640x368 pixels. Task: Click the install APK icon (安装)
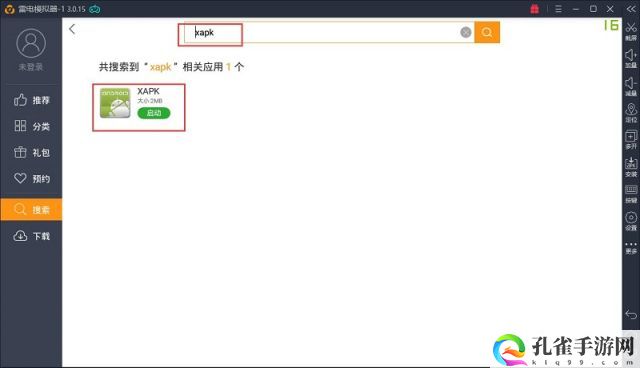pyautogui.click(x=631, y=167)
